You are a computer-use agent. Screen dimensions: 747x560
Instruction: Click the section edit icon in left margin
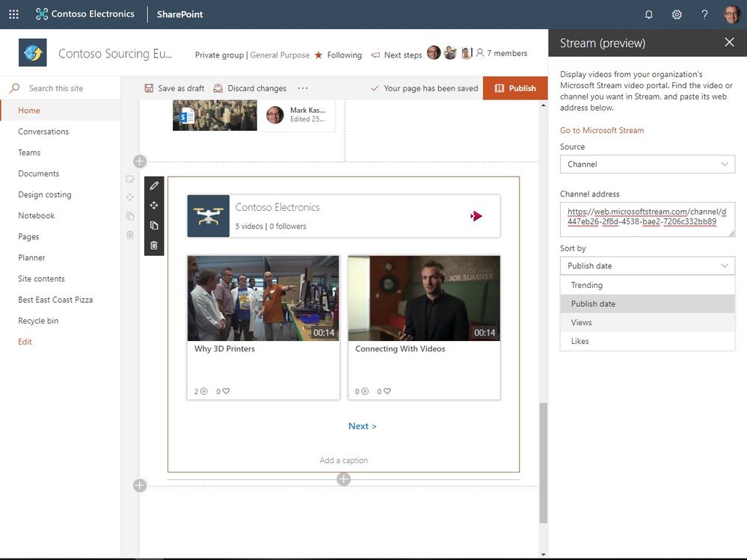point(130,179)
